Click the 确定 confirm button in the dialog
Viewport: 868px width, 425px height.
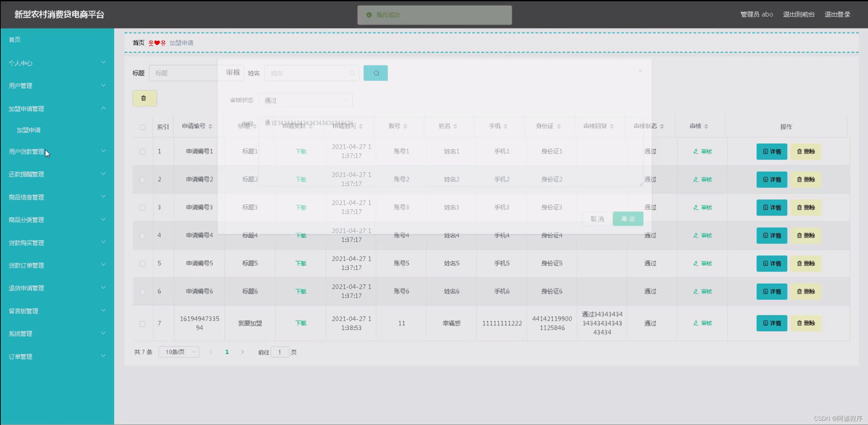point(628,218)
